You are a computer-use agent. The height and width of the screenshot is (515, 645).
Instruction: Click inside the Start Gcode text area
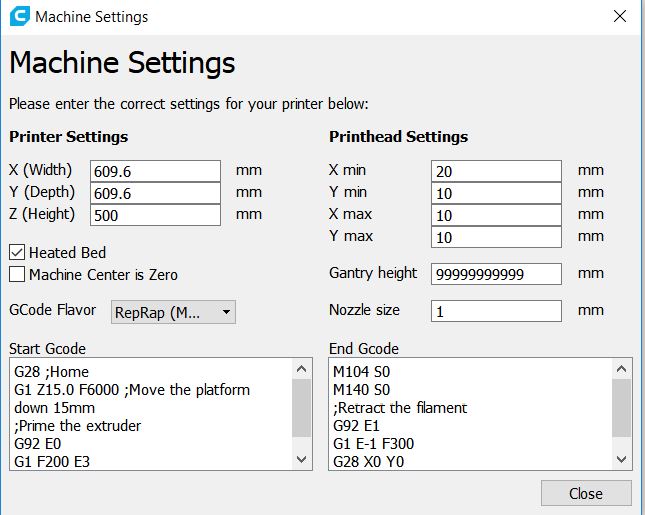click(150, 413)
